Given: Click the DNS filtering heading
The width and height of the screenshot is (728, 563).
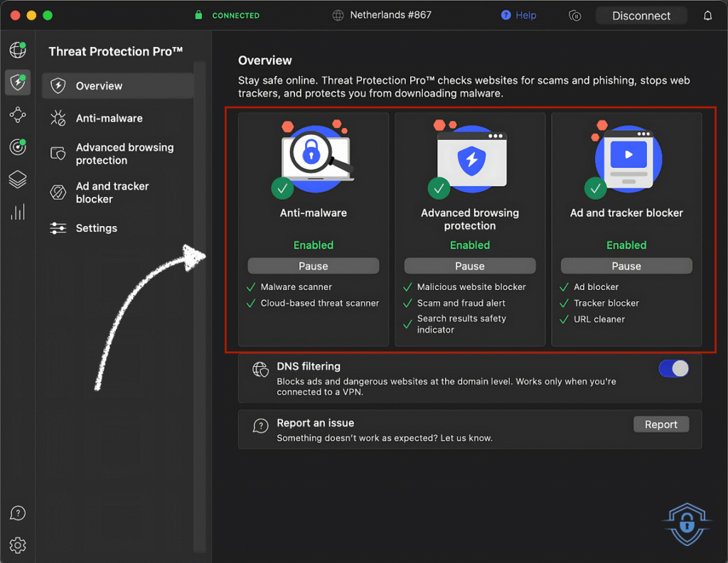Looking at the screenshot, I should [x=309, y=366].
